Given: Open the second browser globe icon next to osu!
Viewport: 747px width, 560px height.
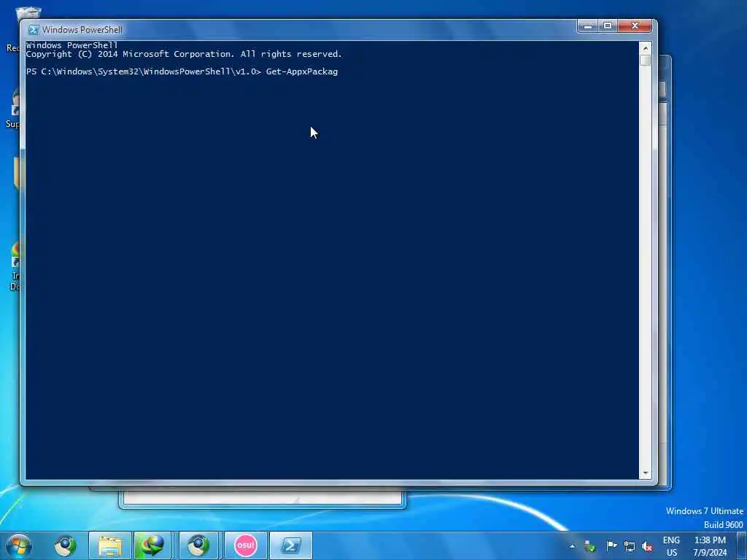Looking at the screenshot, I should (x=198, y=545).
